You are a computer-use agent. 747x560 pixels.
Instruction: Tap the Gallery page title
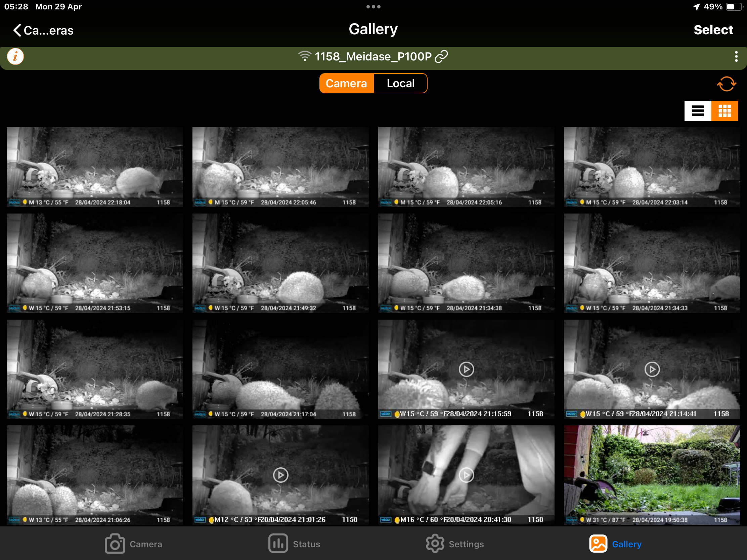click(373, 29)
